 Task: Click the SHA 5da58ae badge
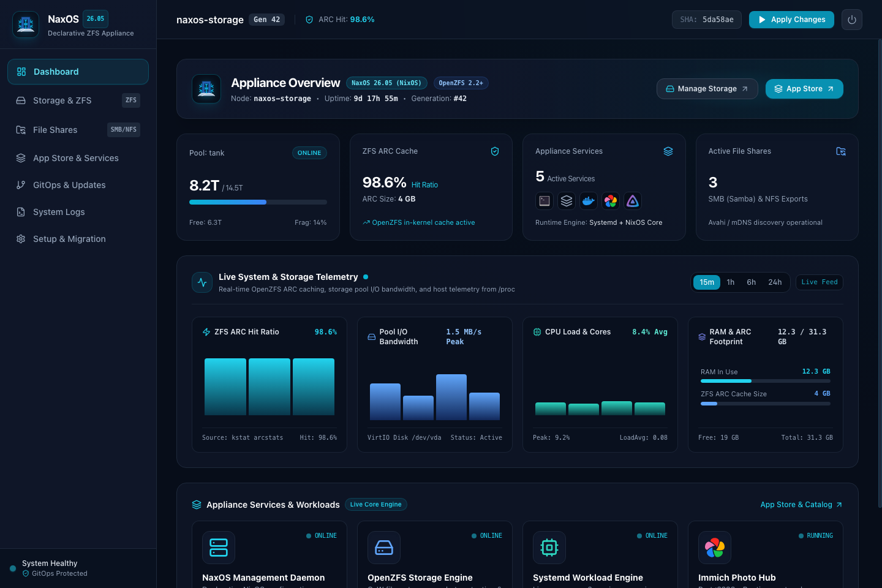point(706,20)
